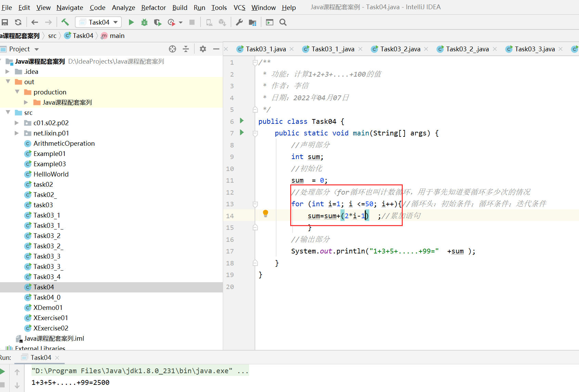Select XDemo01 class in tree
This screenshot has width=579, height=392.
coord(48,308)
